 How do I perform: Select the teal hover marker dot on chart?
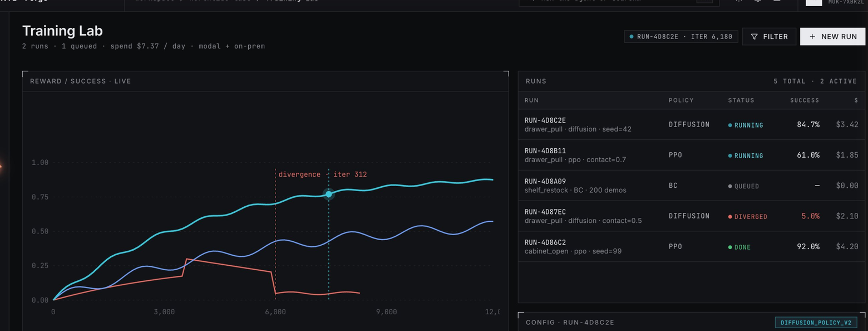329,194
